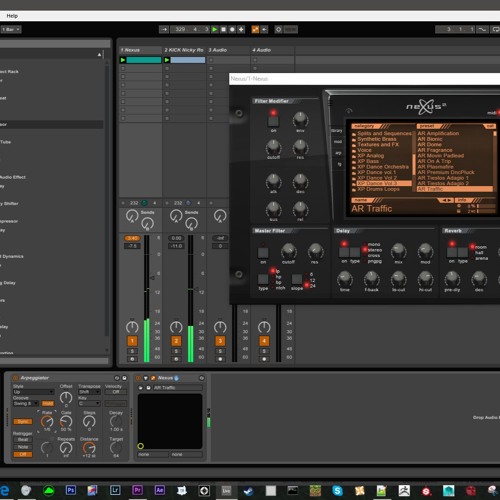This screenshot has width=500, height=500.
Task: Open the Arpeggiator Groove dropdown
Action: (26, 403)
